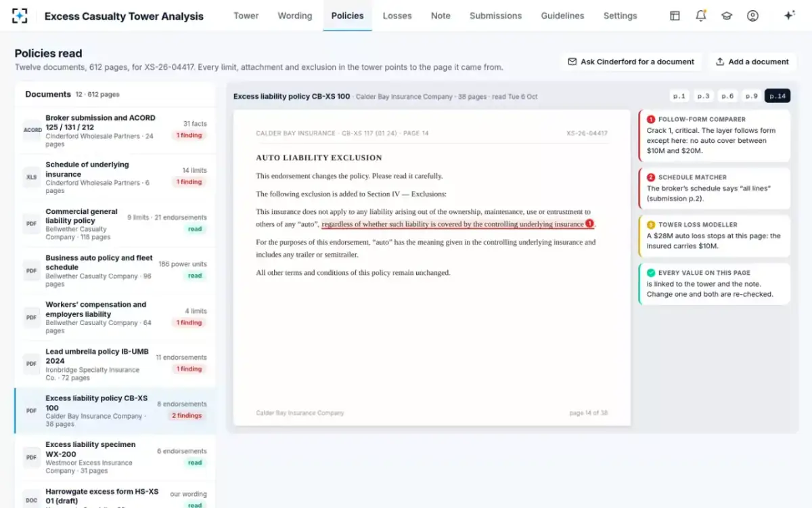Click the sparkle assistant icon
The width and height of the screenshot is (812, 508).
tap(789, 16)
